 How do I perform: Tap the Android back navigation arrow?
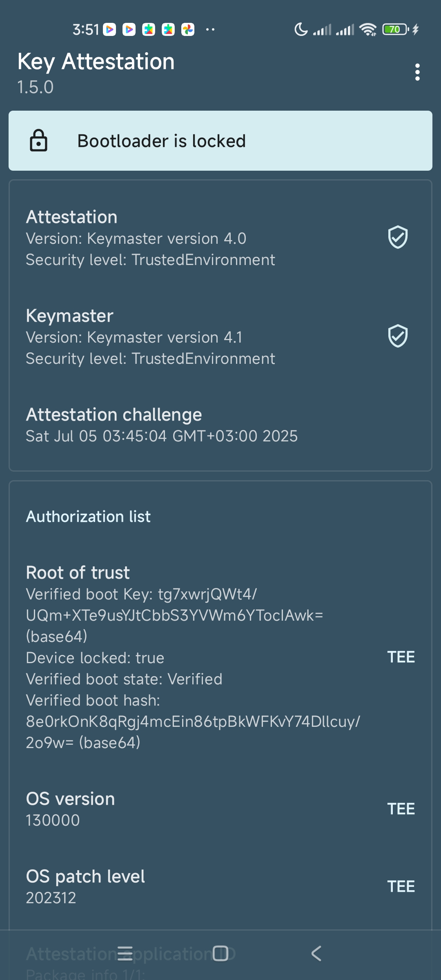pyautogui.click(x=316, y=953)
